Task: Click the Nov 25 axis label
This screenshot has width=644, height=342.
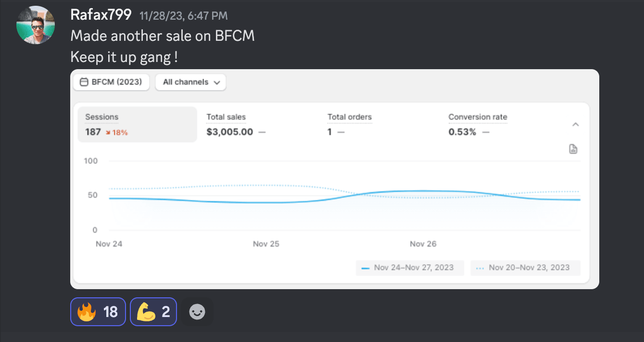Action: [x=266, y=244]
